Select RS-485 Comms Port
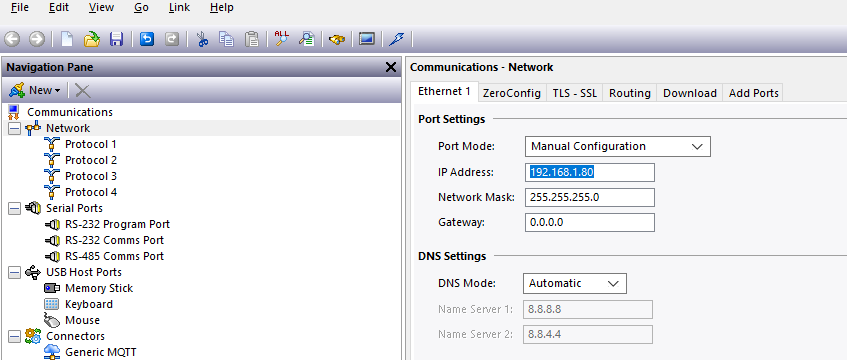The width and height of the screenshot is (847, 360). tap(115, 256)
